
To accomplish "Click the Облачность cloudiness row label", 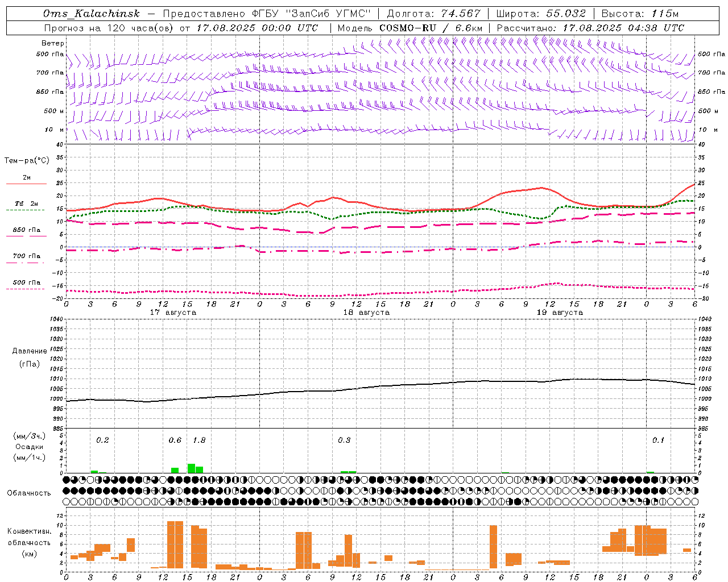I will [x=29, y=493].
